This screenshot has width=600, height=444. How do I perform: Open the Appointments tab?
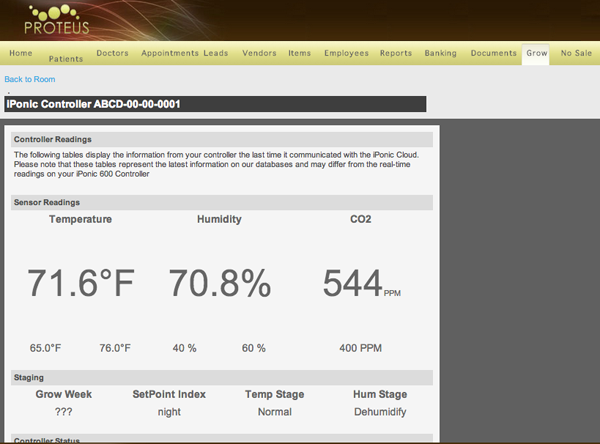coord(169,53)
